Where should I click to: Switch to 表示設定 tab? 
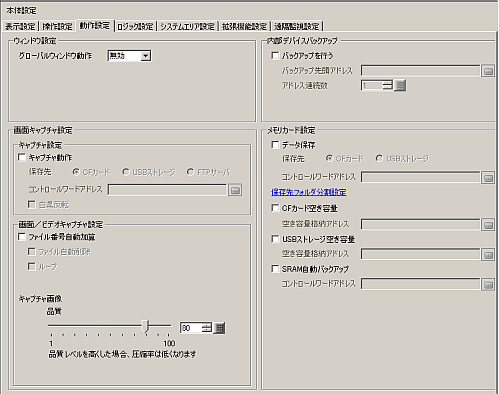pos(20,26)
